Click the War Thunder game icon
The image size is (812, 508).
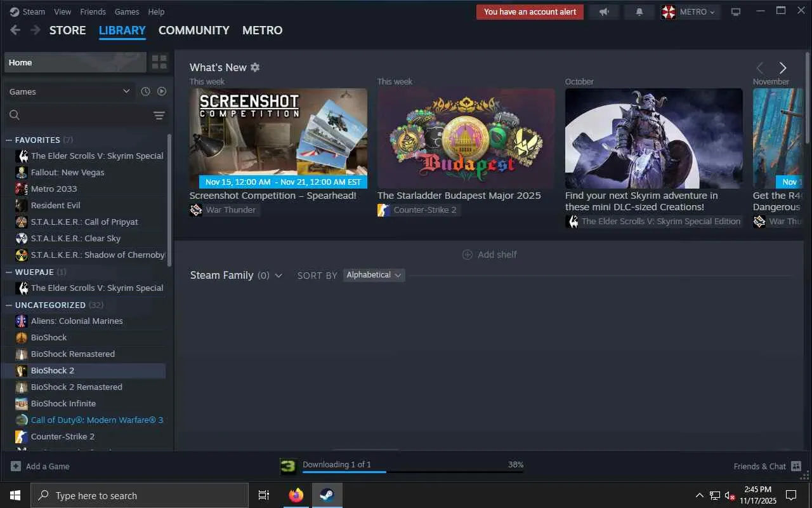[196, 210]
